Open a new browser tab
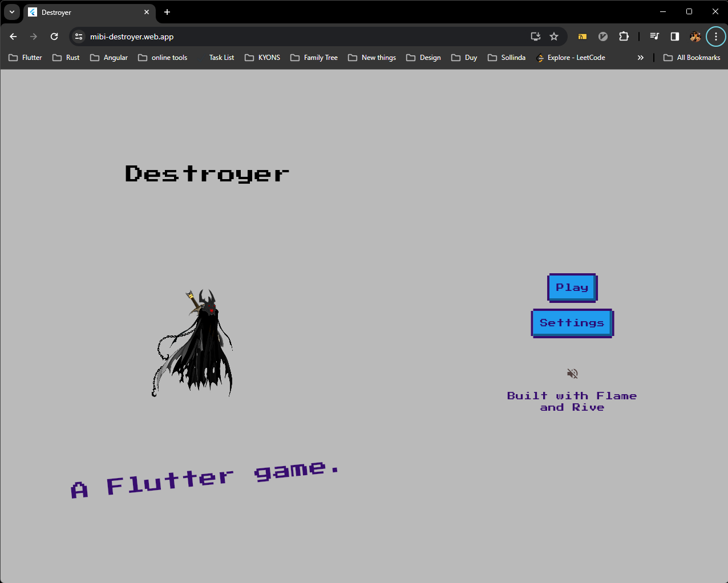 167,12
